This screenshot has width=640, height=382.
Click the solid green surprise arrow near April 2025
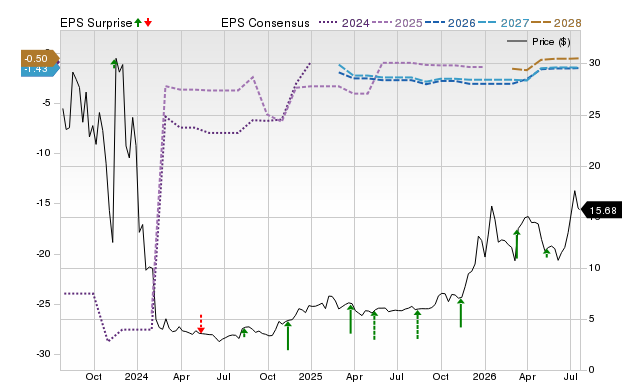click(350, 319)
